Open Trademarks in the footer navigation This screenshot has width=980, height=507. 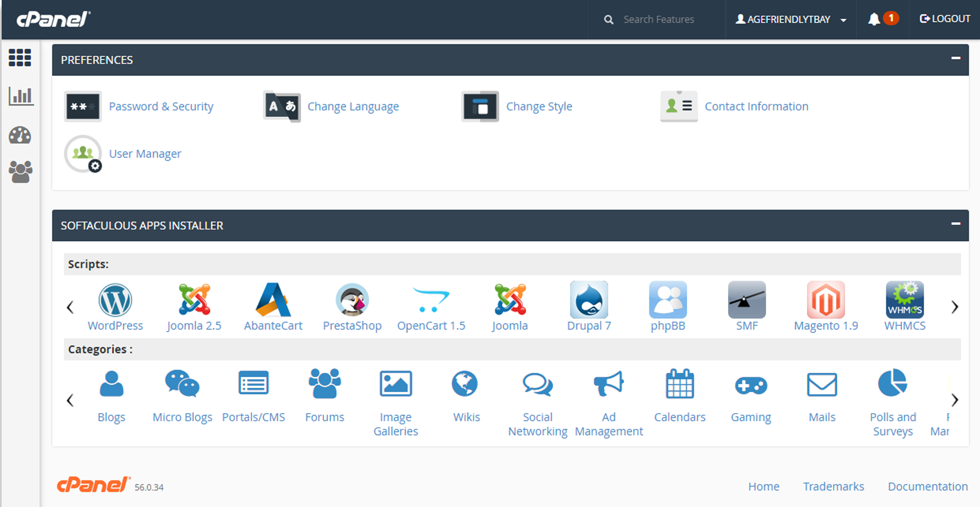click(x=834, y=487)
